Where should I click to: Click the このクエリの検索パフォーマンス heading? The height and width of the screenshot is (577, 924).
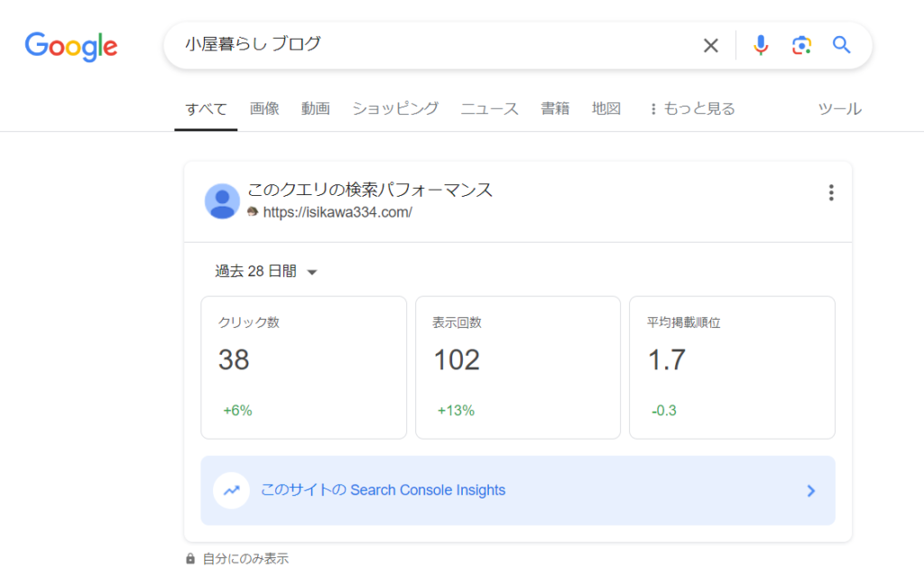tap(369, 190)
